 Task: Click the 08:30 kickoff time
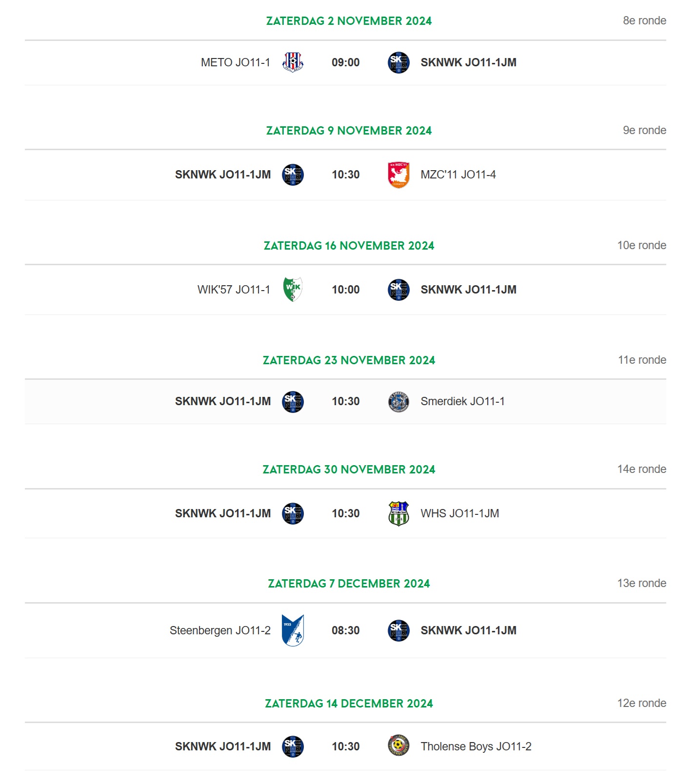pos(346,630)
